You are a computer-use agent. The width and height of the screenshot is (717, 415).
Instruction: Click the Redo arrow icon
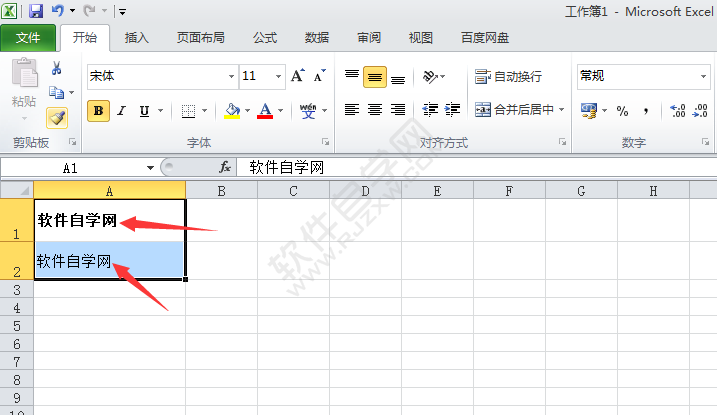pos(89,10)
